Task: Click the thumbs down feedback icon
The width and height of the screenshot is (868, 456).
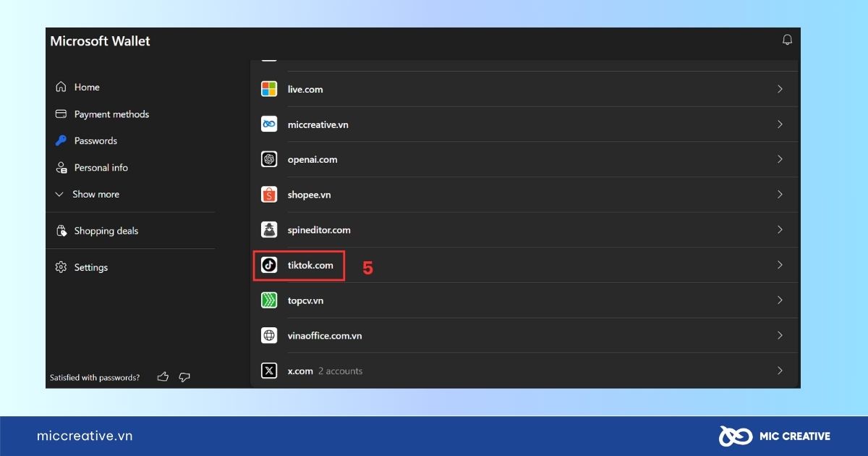Action: click(x=184, y=377)
